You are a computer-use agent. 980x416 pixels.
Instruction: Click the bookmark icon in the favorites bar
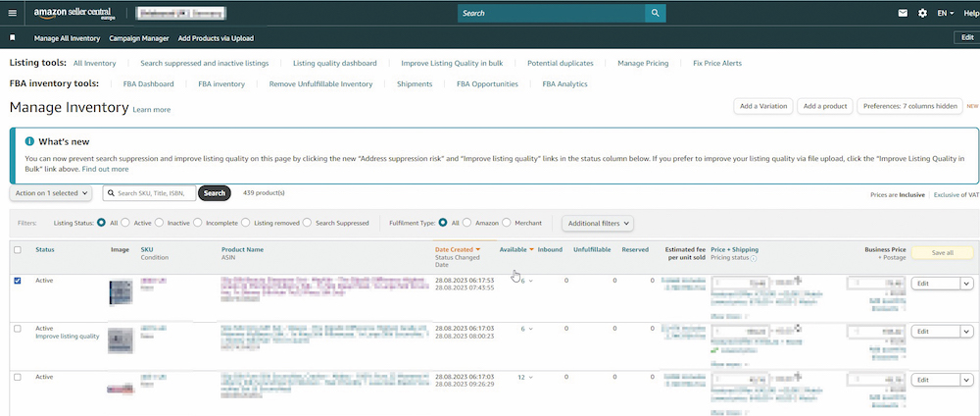coord(13,38)
